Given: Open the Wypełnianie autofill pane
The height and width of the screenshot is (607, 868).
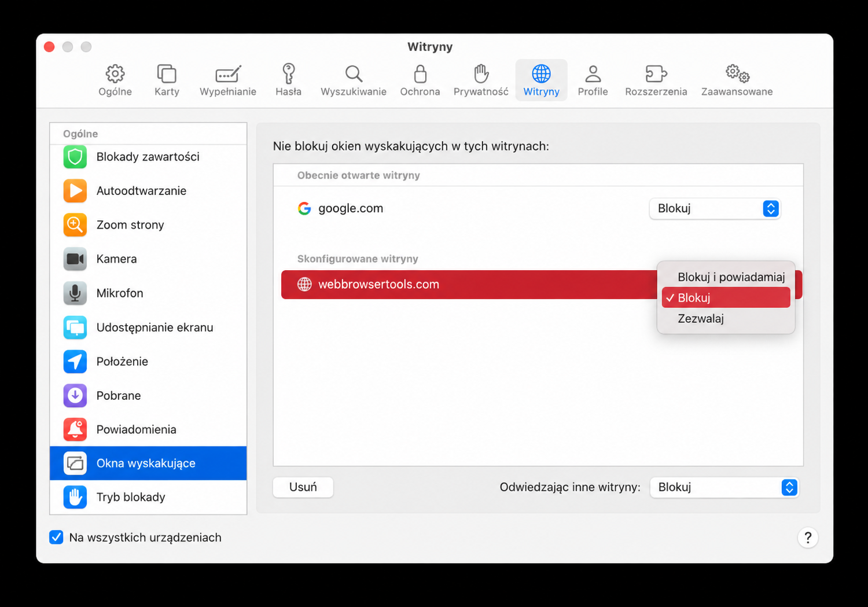Looking at the screenshot, I should pyautogui.click(x=228, y=80).
